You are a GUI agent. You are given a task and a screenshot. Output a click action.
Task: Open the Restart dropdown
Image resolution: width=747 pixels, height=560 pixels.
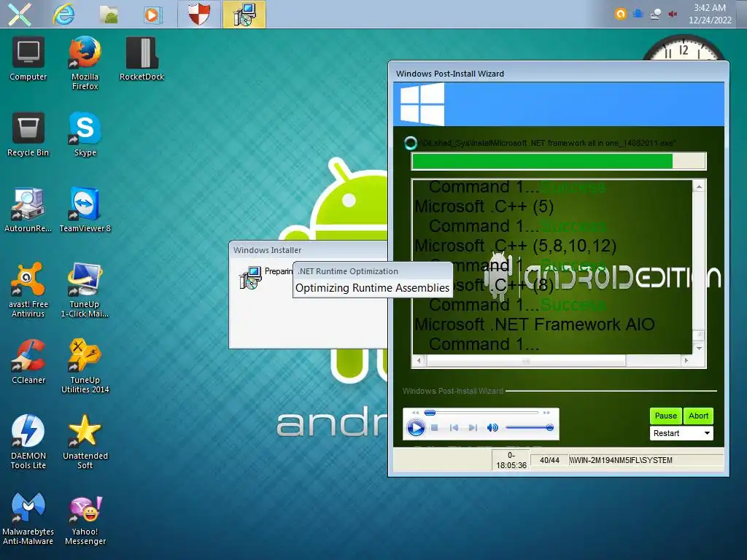681,433
